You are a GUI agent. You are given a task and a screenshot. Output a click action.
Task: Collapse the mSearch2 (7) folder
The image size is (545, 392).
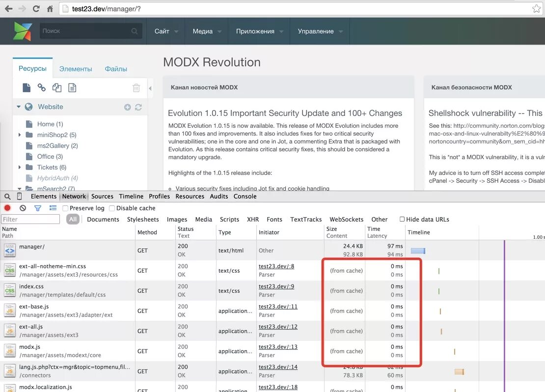[x=20, y=189]
